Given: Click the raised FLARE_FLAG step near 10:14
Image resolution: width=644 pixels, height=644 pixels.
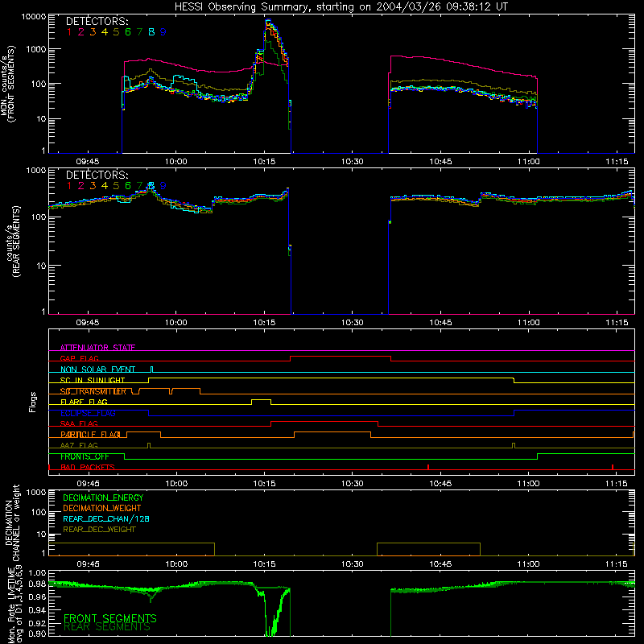Looking at the screenshot, I should pyautogui.click(x=261, y=400).
